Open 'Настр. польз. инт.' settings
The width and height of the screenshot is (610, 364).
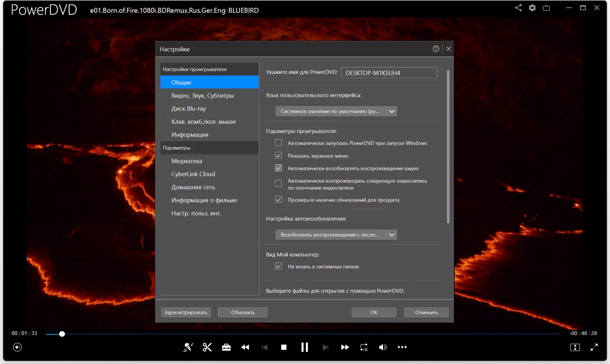(209, 213)
